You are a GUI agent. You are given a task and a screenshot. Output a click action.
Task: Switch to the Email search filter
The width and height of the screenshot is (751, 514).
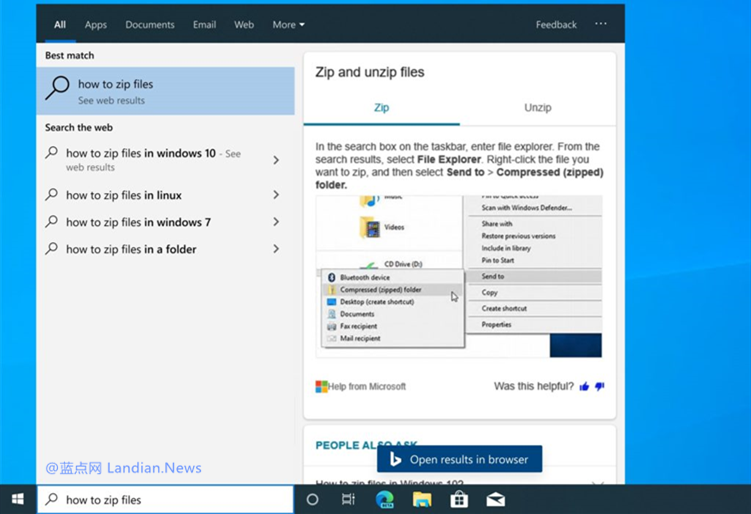point(205,24)
